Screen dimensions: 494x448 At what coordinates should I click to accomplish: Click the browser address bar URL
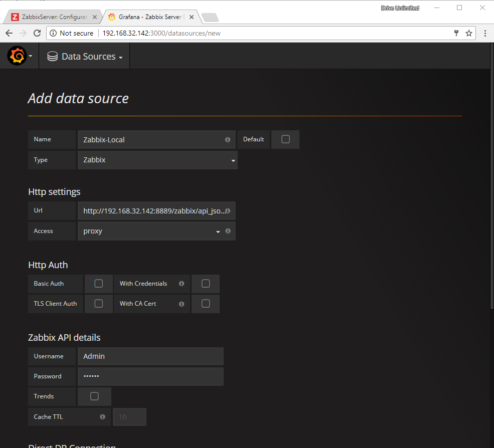click(x=161, y=33)
